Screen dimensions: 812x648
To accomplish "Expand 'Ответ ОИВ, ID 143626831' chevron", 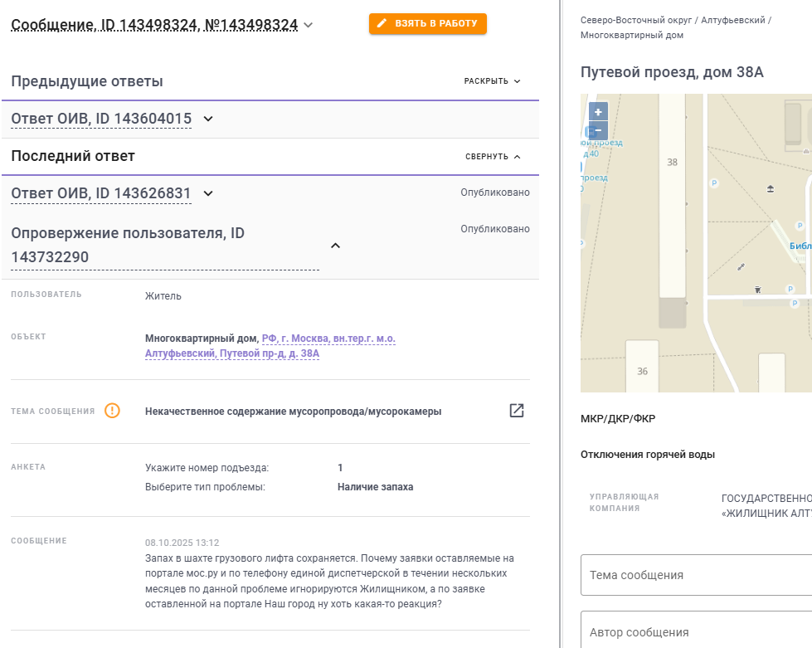I will [208, 193].
